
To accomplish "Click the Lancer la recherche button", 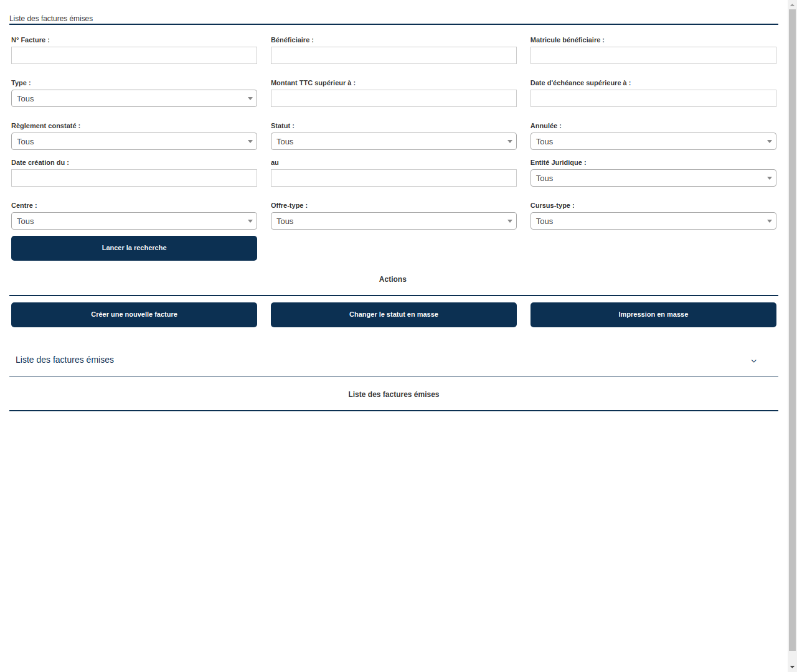I will click(x=134, y=248).
